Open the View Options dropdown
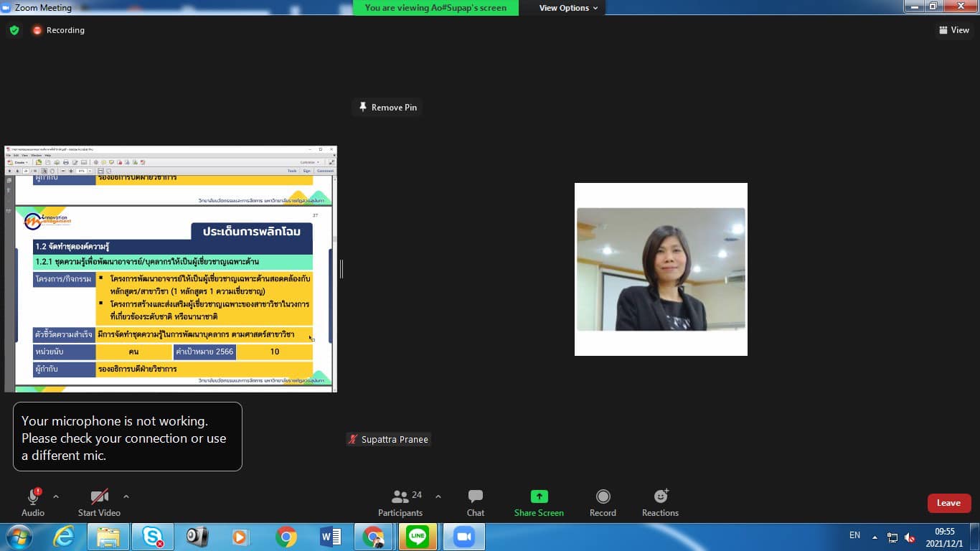The width and height of the screenshot is (980, 551). (x=568, y=8)
